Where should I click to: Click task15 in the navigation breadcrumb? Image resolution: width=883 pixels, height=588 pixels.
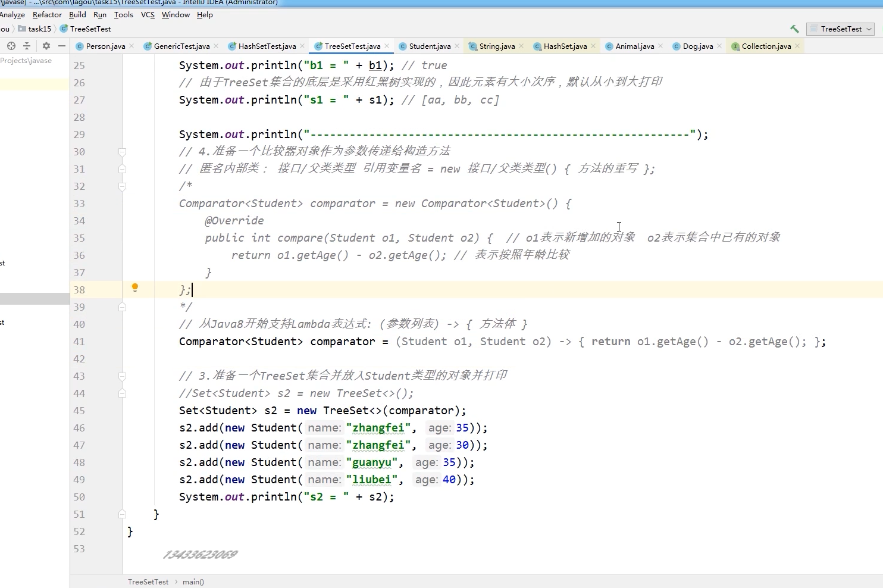(35, 29)
